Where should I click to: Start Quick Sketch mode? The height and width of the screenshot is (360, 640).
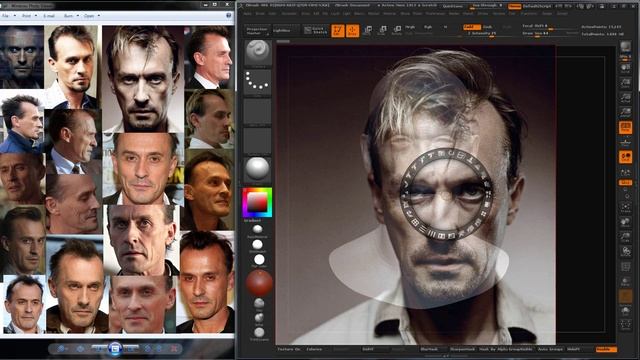click(x=315, y=31)
